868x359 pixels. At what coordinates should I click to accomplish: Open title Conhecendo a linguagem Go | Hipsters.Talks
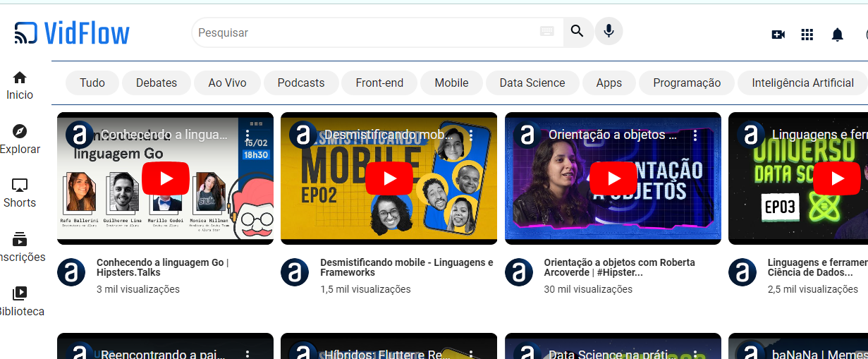click(163, 267)
